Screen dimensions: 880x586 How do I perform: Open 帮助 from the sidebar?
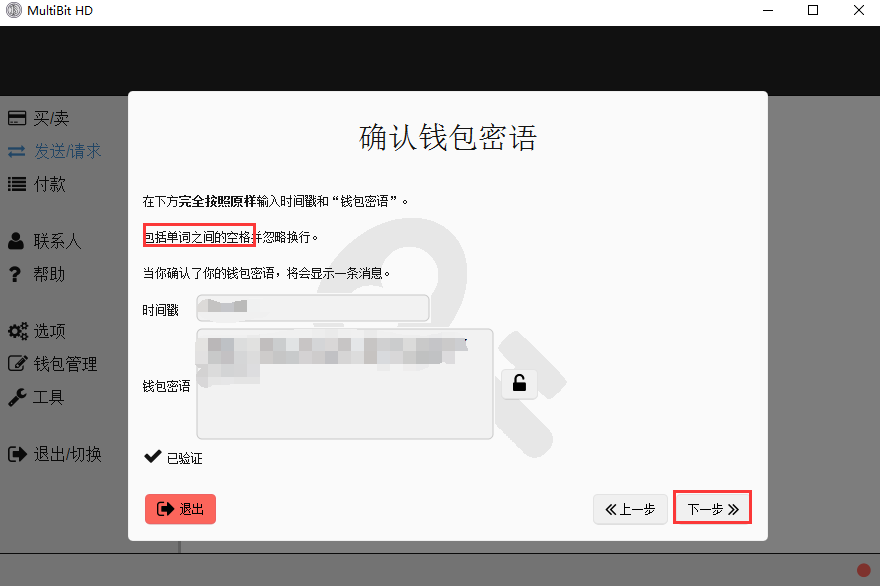tap(36, 274)
